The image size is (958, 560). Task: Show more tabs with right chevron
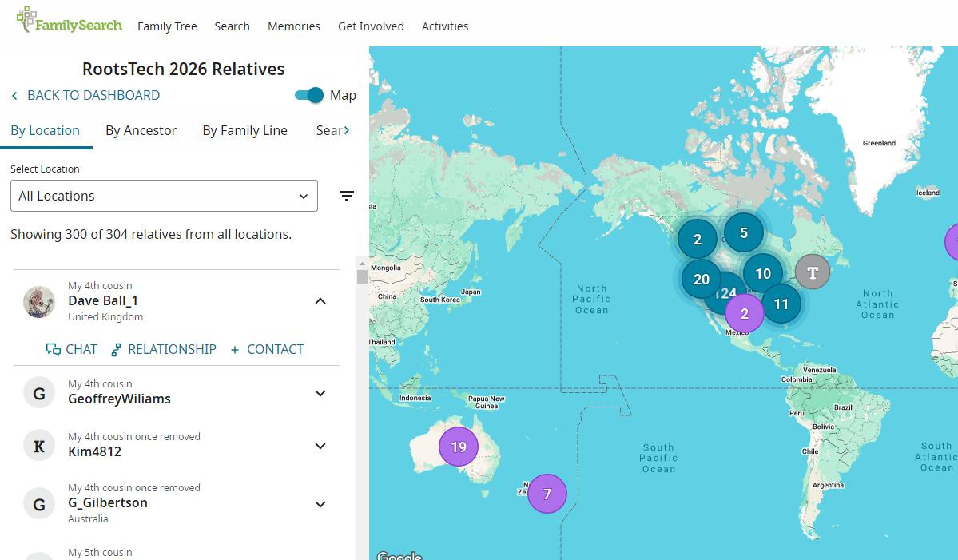click(347, 130)
